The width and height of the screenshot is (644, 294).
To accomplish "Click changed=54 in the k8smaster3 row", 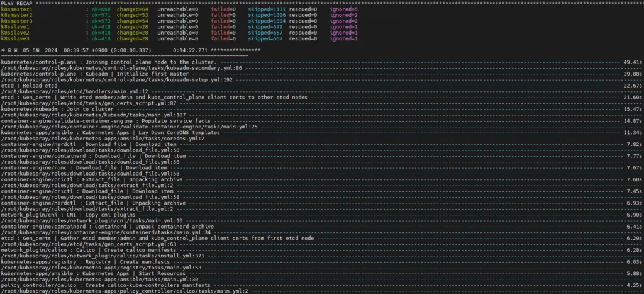I will pyautogui.click(x=132, y=21).
